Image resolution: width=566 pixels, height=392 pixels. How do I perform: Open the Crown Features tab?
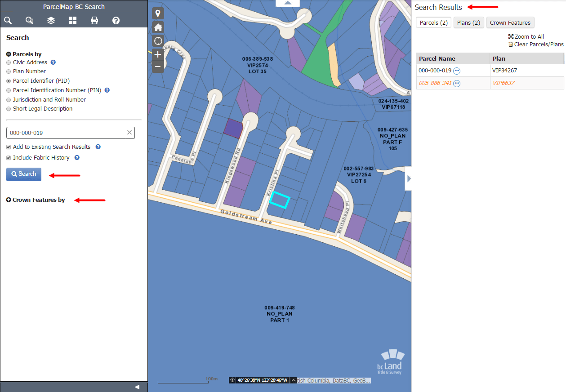(510, 22)
